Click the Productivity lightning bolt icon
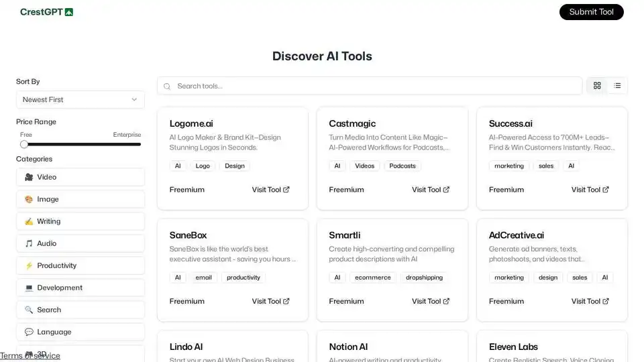644x362 pixels. [x=29, y=265]
